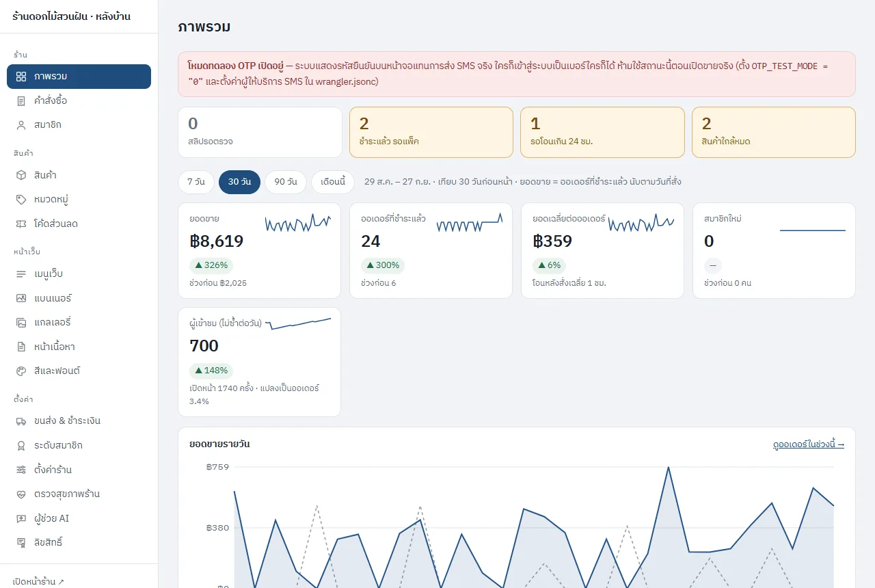This screenshot has height=588, width=875.
Task: Open the สลิปรอตรวจ status card
Action: coord(260,133)
